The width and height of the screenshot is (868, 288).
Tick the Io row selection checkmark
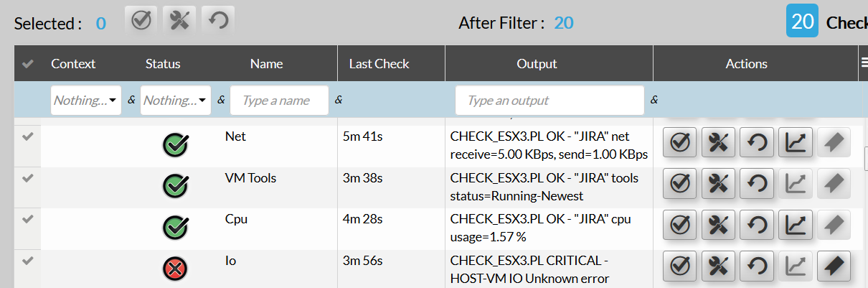tap(27, 261)
